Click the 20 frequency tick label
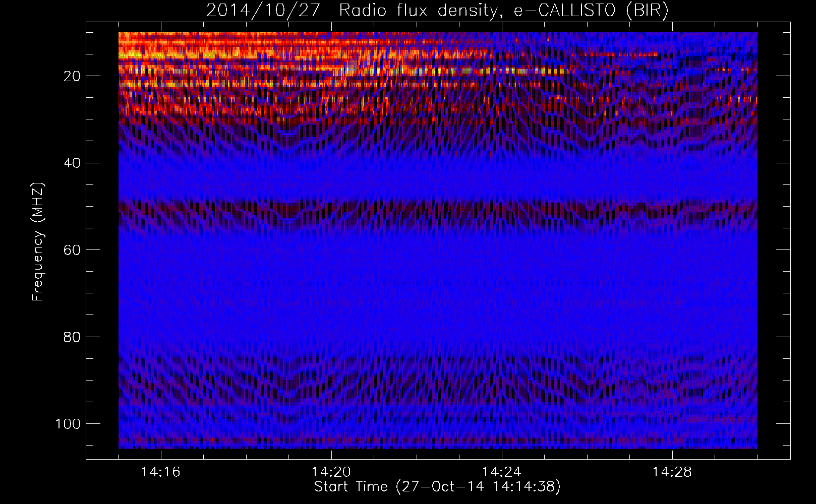Image resolution: width=816 pixels, height=504 pixels. [x=73, y=76]
